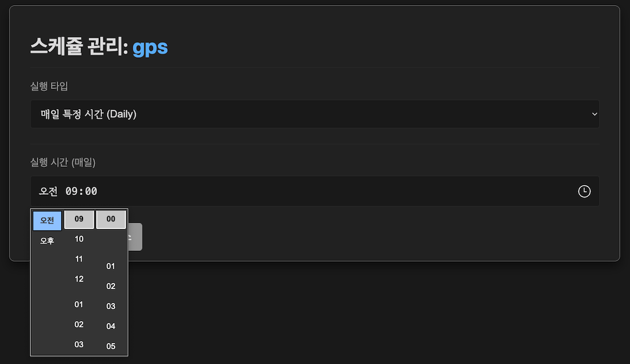
Task: Switch to 오후 (PM) mode
Action: 46,240
